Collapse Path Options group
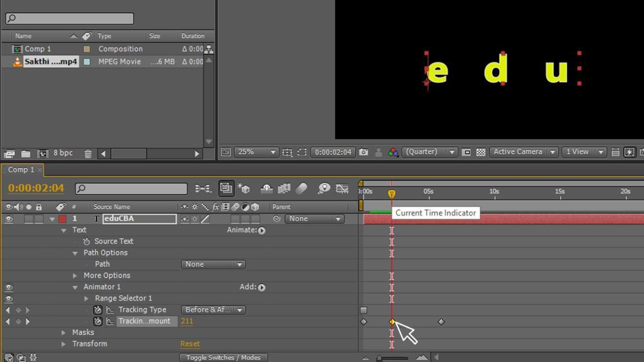Image resolution: width=644 pixels, height=362 pixels. 75,253
